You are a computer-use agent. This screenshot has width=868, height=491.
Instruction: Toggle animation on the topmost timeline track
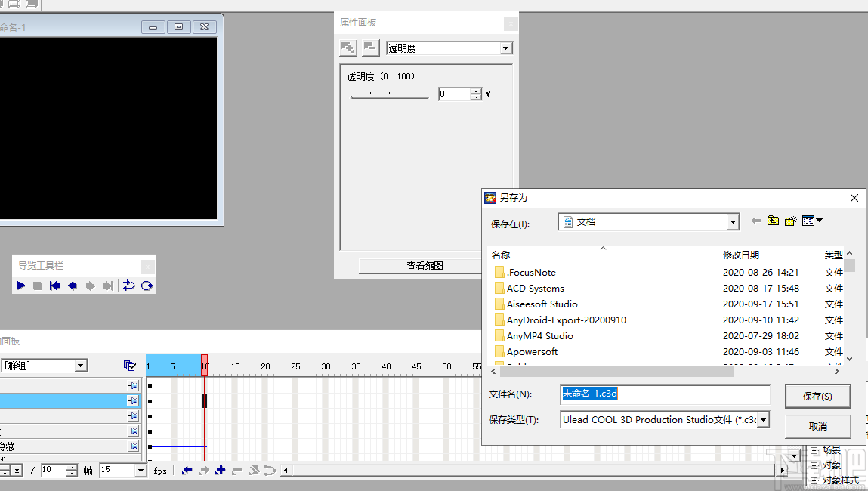point(132,385)
